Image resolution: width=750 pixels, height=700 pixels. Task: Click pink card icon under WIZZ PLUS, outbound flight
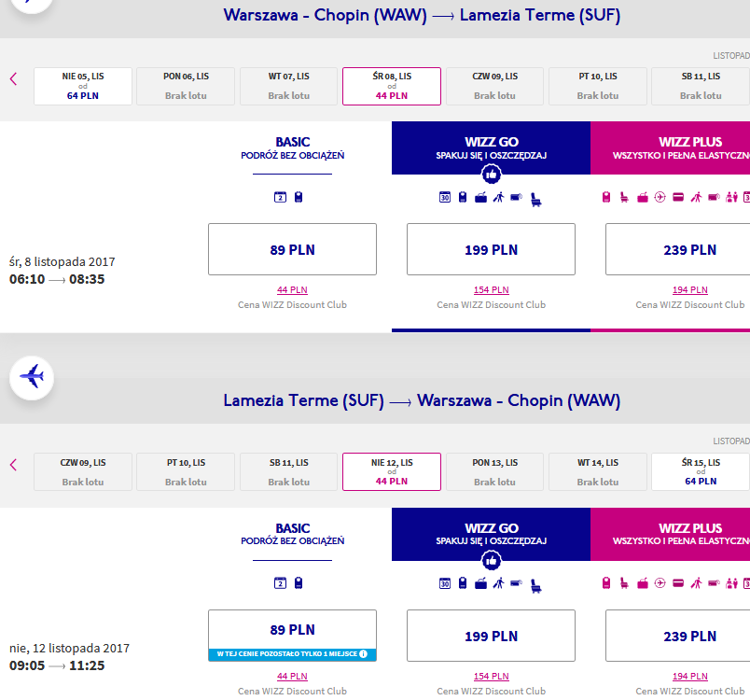[678, 197]
